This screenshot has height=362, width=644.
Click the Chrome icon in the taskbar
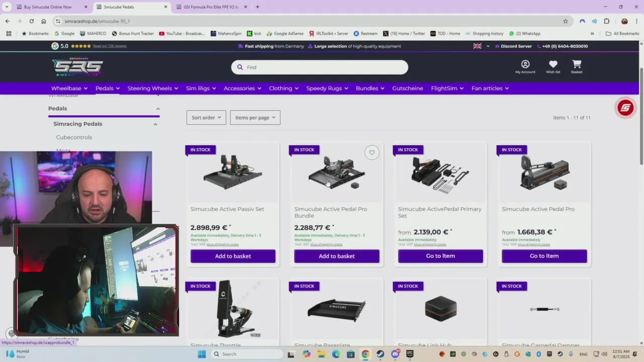365,354
